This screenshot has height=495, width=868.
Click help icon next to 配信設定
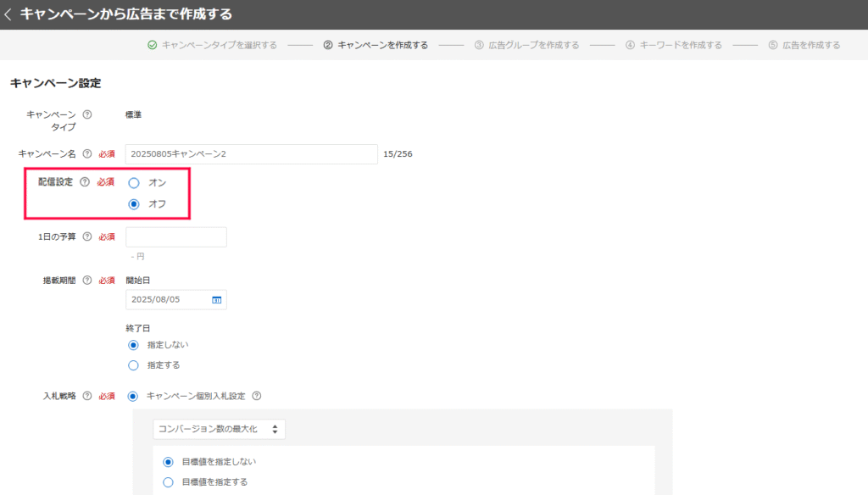(84, 181)
